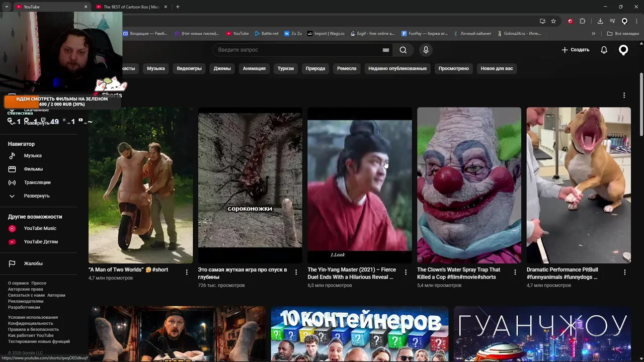Open the FunPay bookmark
The height and width of the screenshot is (362, 644).
click(x=425, y=34)
